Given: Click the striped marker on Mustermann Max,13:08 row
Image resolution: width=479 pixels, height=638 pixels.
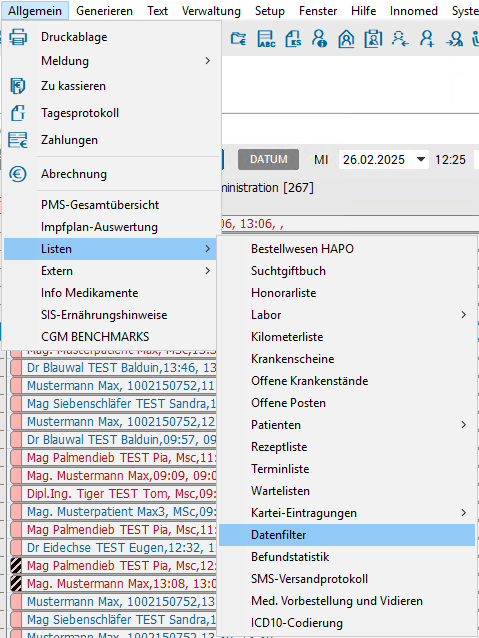Looking at the screenshot, I should point(16,583).
